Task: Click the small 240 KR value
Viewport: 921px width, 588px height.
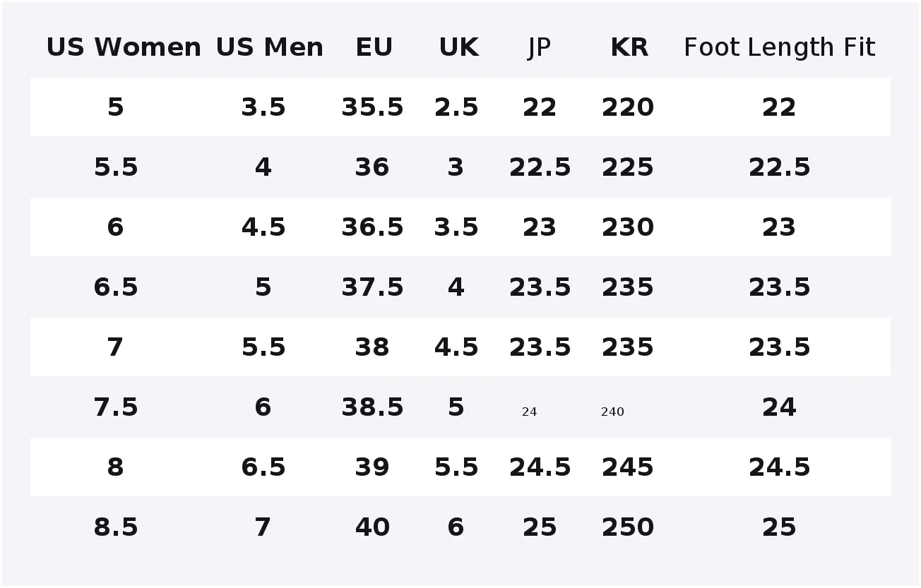Action: pos(612,412)
